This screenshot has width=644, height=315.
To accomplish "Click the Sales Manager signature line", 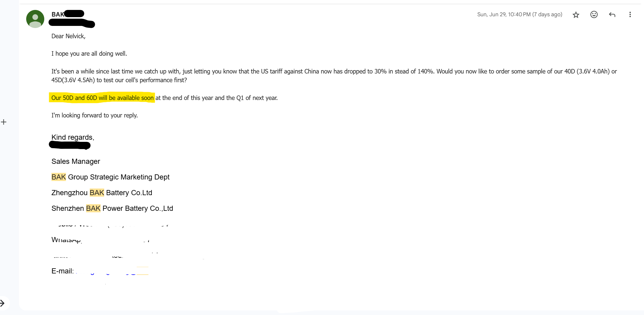I will pyautogui.click(x=76, y=161).
